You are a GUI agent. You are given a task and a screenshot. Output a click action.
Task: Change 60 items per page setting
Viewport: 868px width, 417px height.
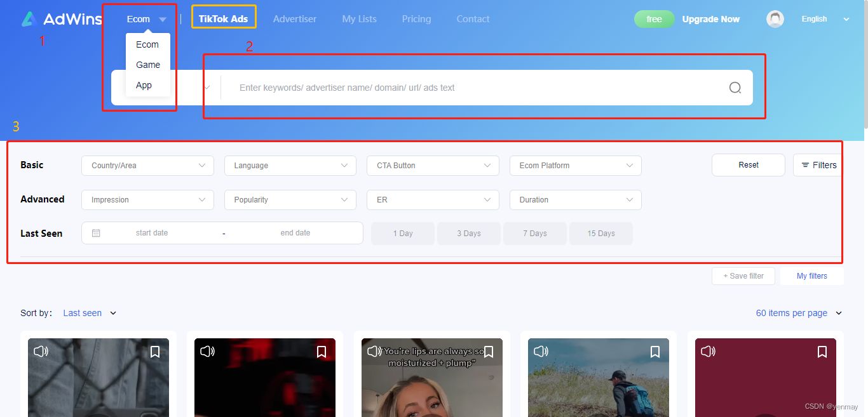pos(799,313)
